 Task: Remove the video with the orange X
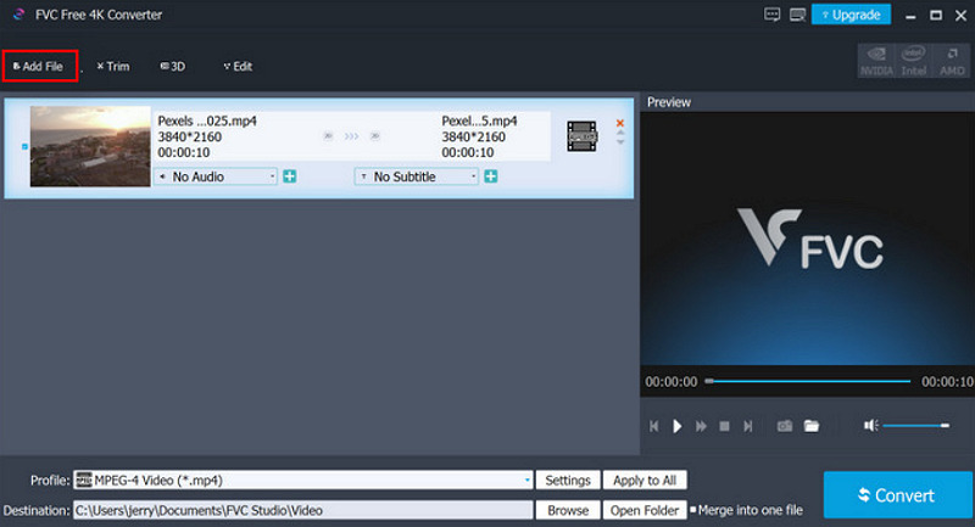620,123
